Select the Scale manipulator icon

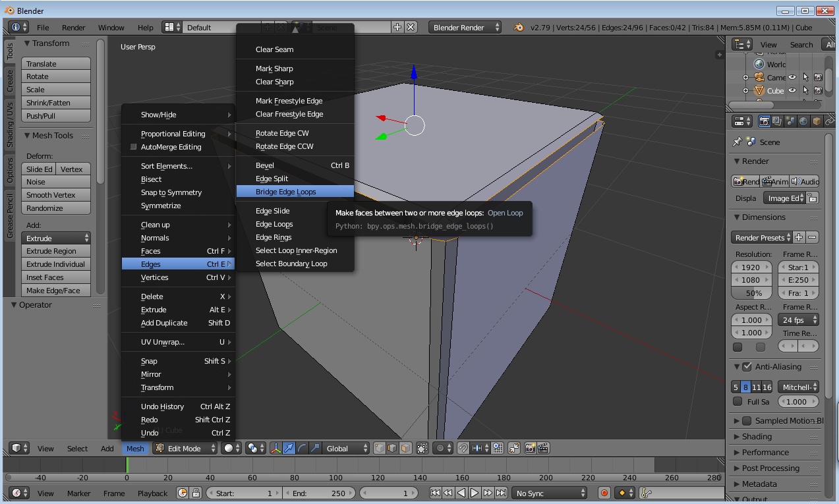point(315,448)
